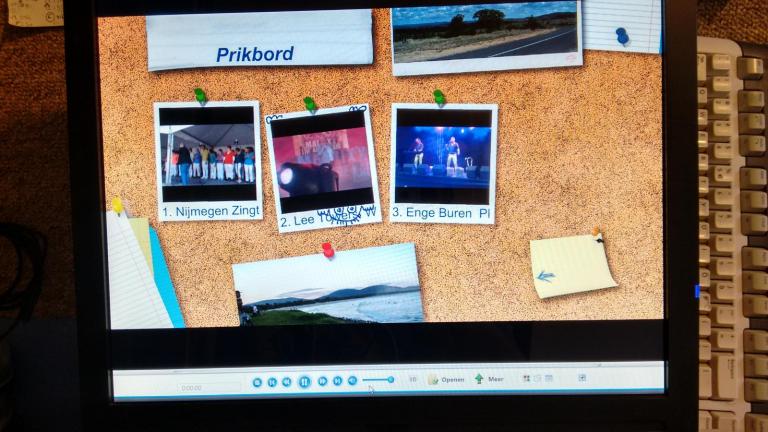Expand the Meer menu
768x432 pixels.
[x=488, y=380]
